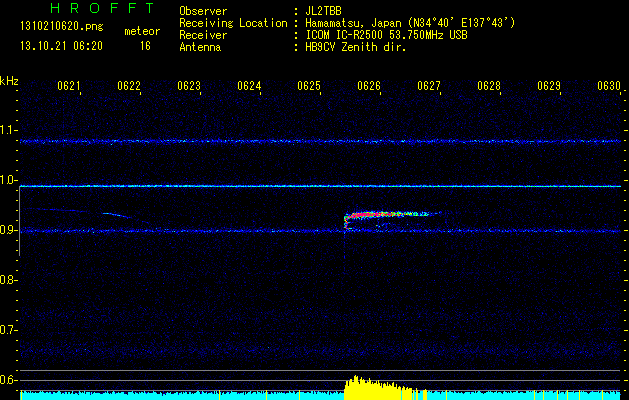The width and height of the screenshot is (629, 400).
Task: Click the 0630 time marker
Action: [x=609, y=87]
